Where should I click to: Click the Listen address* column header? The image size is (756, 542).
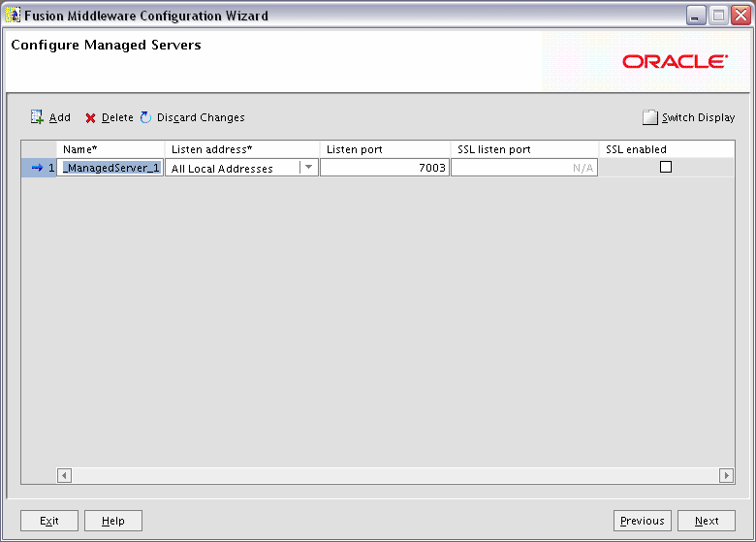242,149
